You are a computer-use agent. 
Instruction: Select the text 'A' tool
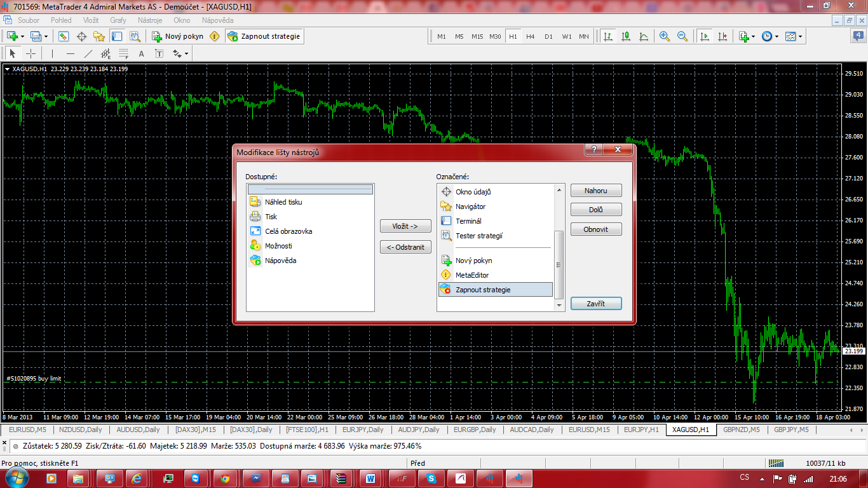[141, 53]
